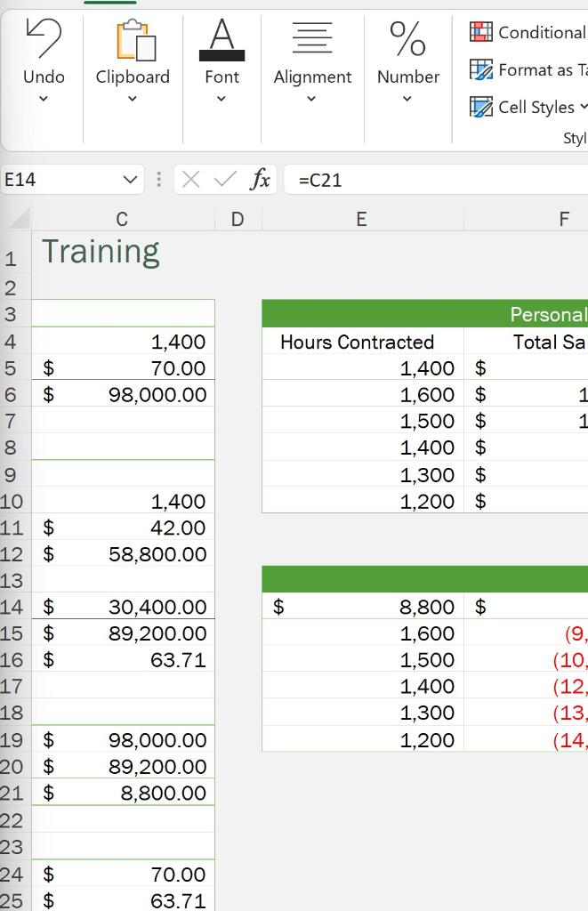
Task: Open Cell Styles gallery
Action: point(528,107)
